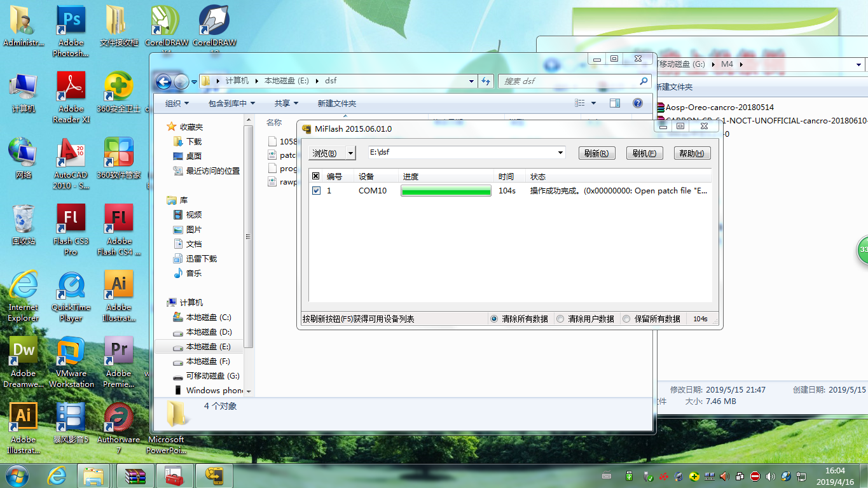Image resolution: width=868 pixels, height=488 pixels.
Task: Click the Back arrow in the dsf Explorer window
Action: point(164,81)
